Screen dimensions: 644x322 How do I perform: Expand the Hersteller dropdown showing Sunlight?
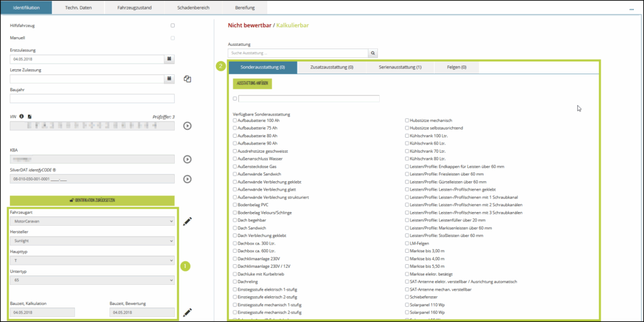[92, 241]
